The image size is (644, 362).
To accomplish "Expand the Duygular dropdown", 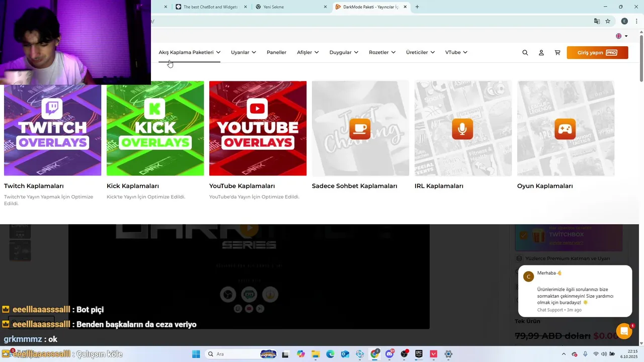I will (x=344, y=52).
